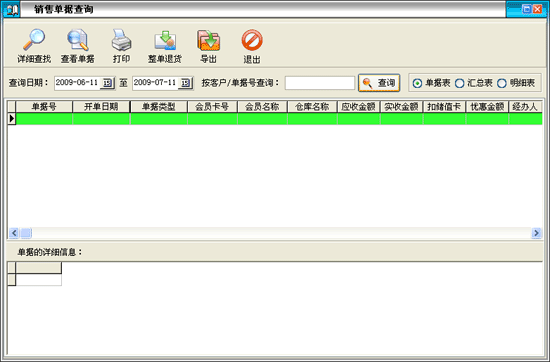Click the customer or document number input field

coord(320,83)
